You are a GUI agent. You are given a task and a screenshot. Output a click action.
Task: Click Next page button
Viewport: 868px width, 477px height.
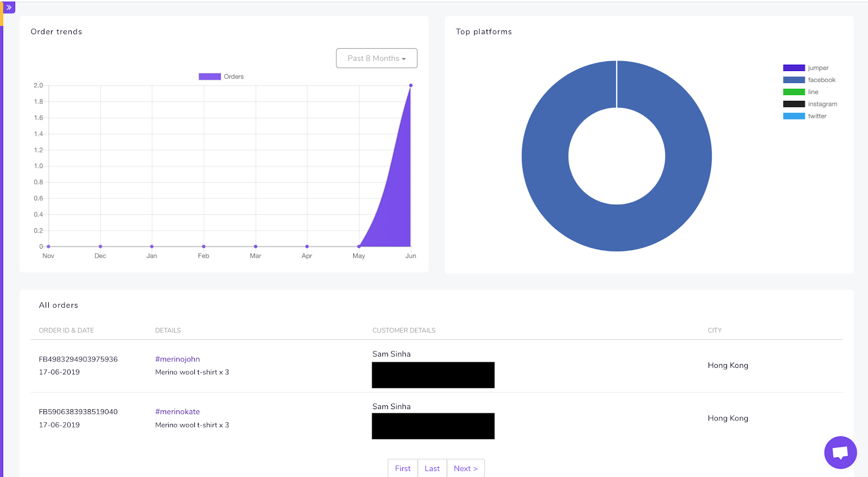pos(465,468)
